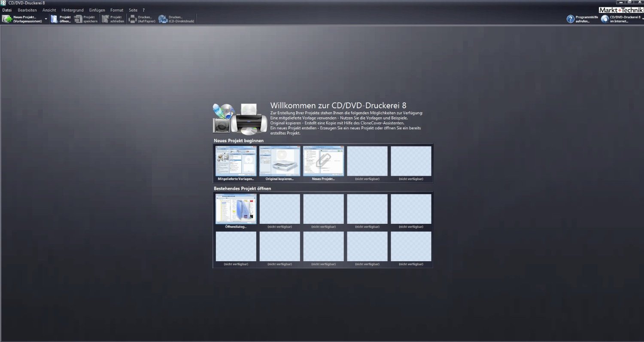
Task: Select the Original kopieren thumbnail
Action: 280,161
